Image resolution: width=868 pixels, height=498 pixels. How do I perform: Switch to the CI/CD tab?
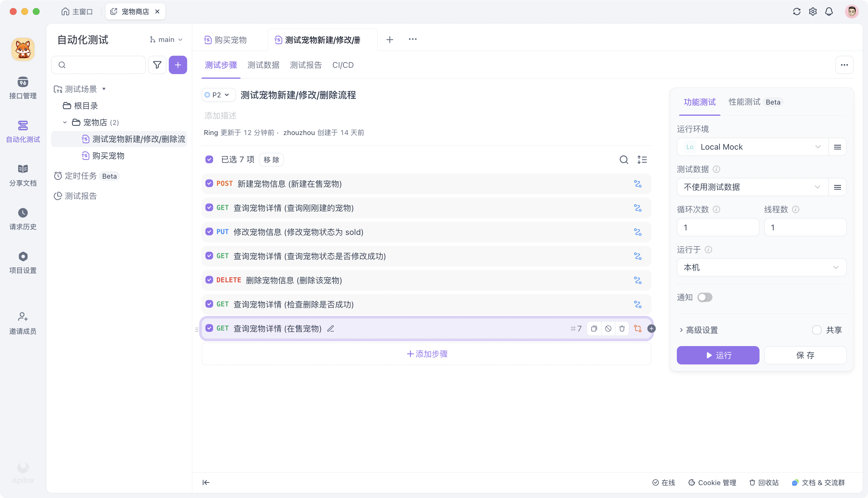tap(343, 65)
